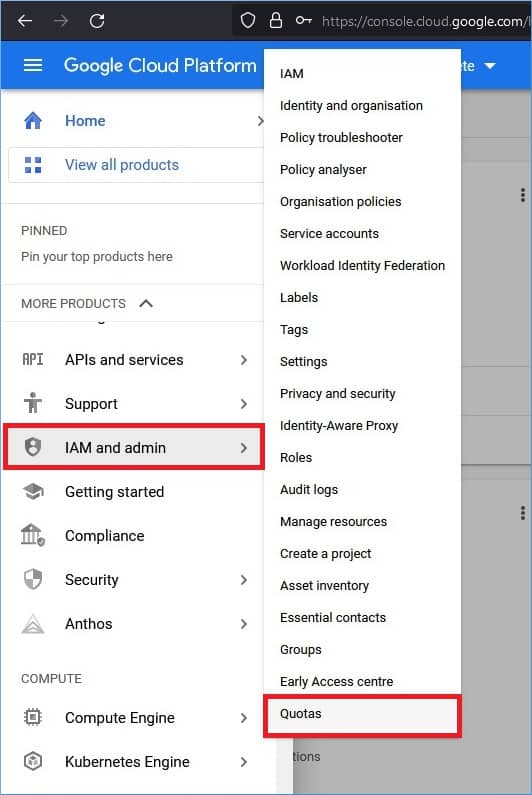Viewport: 532px width, 795px height.
Task: Click the API icon for APIs and services
Action: [x=33, y=359]
